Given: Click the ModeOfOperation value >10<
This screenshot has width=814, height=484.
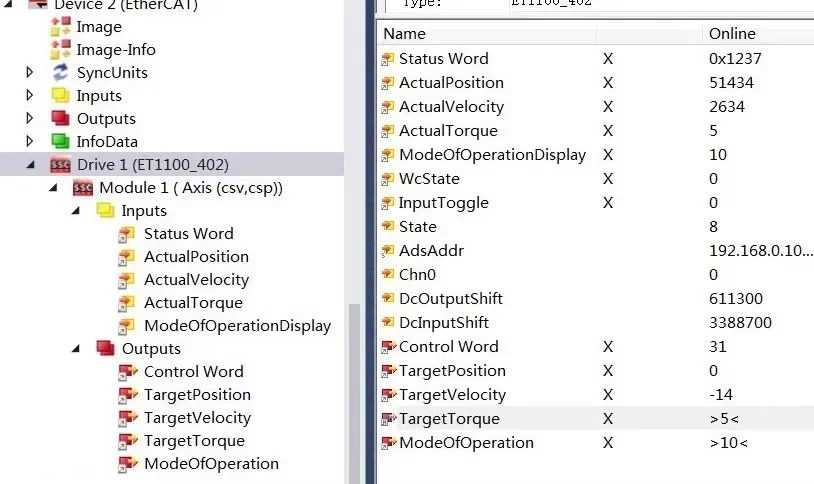Looking at the screenshot, I should 728,443.
